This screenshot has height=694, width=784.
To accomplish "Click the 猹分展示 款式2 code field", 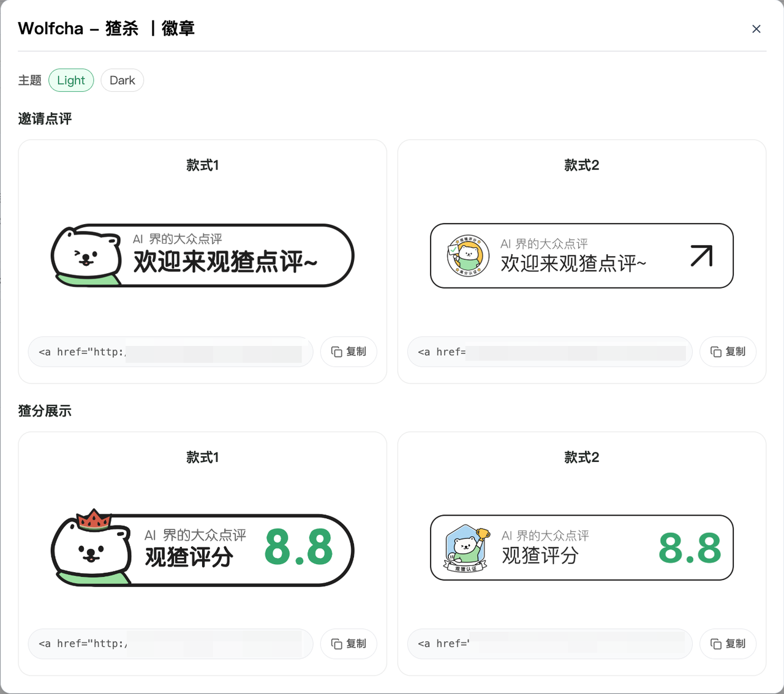I will point(550,644).
